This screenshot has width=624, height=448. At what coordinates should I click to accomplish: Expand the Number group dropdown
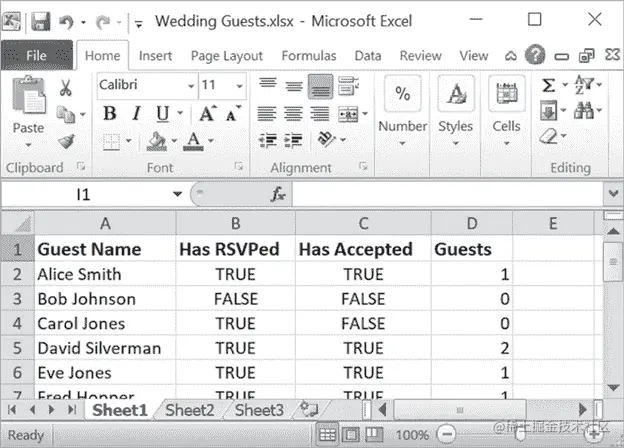tap(402, 143)
